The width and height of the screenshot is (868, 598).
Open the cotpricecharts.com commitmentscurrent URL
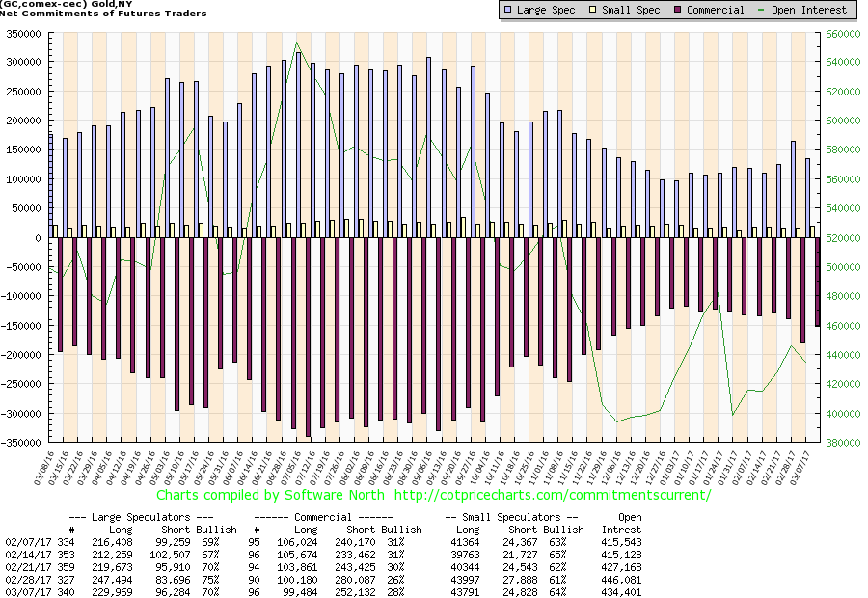point(553,495)
